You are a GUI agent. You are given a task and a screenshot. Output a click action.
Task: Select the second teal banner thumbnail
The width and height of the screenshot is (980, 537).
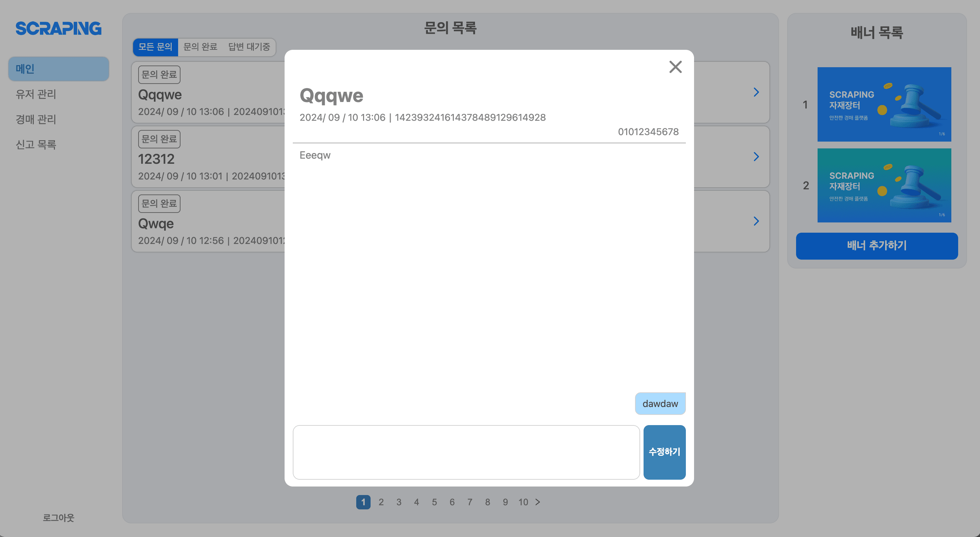coord(884,185)
